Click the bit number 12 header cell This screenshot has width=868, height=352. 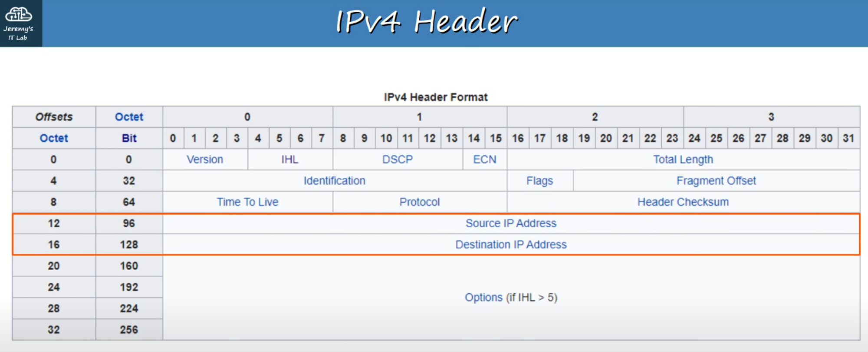[430, 138]
